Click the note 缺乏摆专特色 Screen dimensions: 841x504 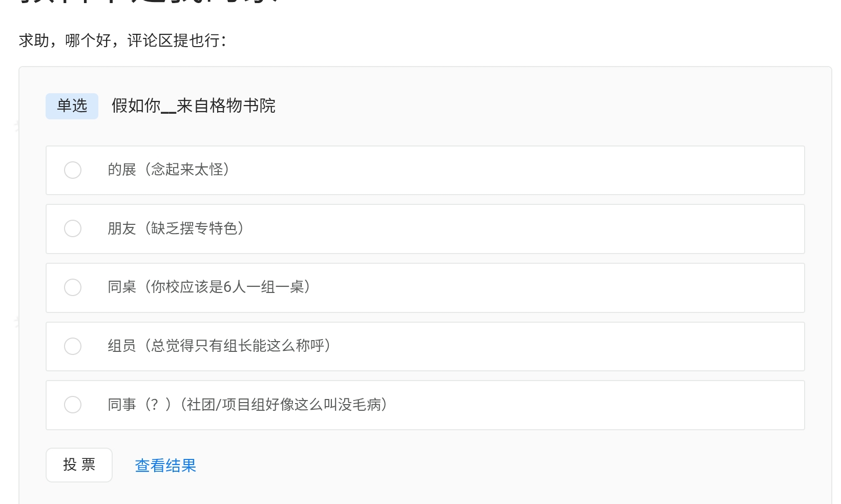click(x=195, y=228)
